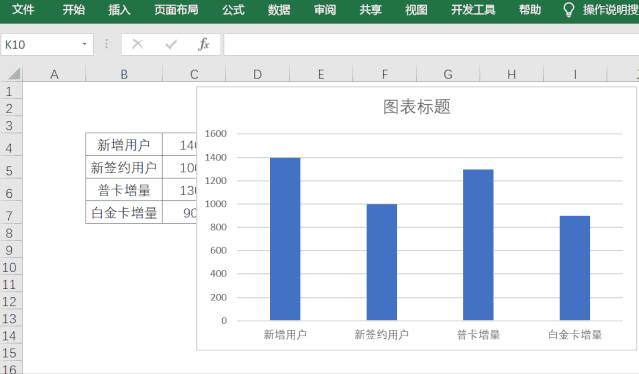Click the formula bar resize dots handle
Viewport: 639px width, 374px height.
coord(107,44)
